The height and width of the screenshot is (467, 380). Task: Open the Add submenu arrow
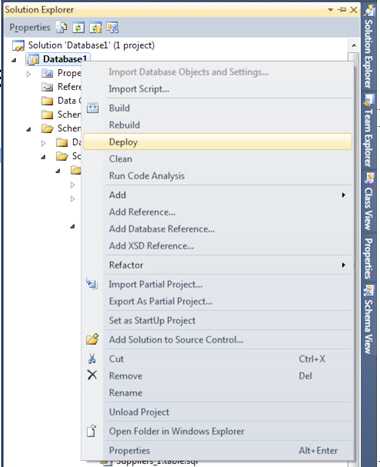(343, 195)
